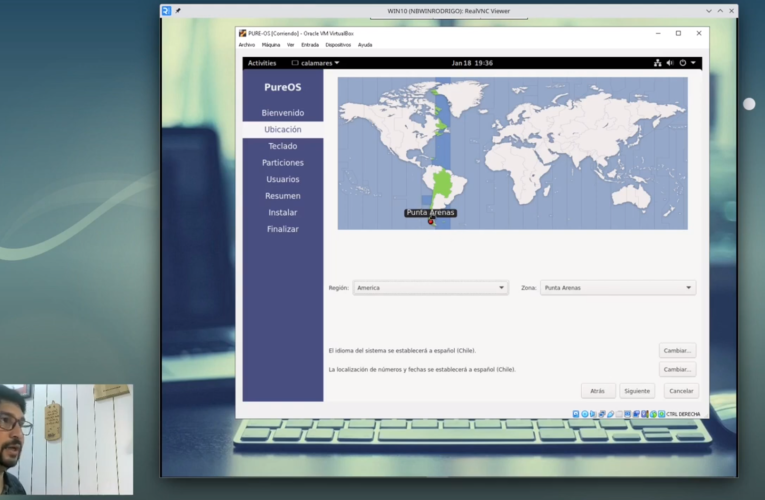Click the webcam video thumbnail of the presenter
This screenshot has width=765, height=500.
pos(66,440)
